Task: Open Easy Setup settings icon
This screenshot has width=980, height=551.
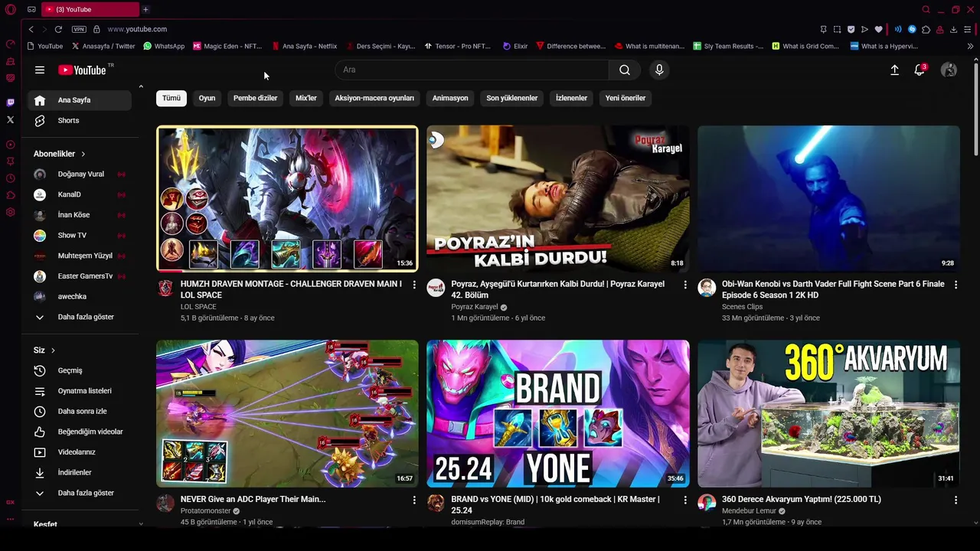Action: 968,29
